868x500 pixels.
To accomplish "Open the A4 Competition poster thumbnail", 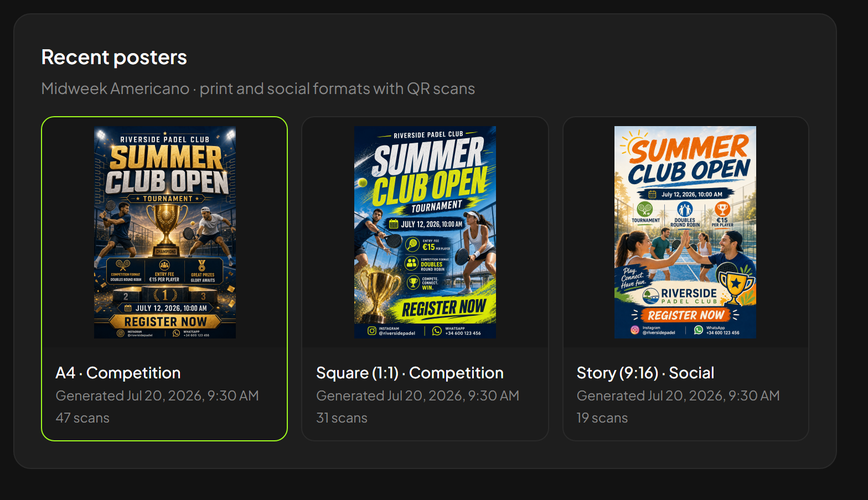I will tap(165, 232).
